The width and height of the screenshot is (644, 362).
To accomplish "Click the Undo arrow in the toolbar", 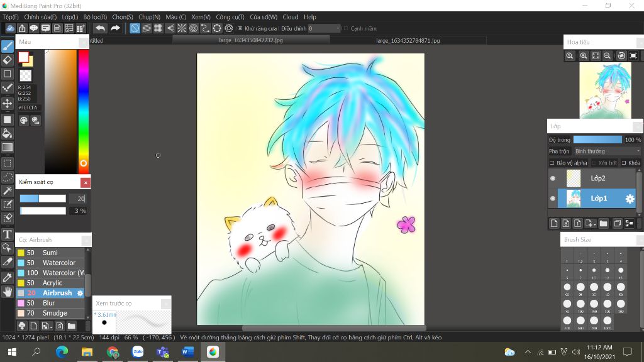I will point(100,28).
